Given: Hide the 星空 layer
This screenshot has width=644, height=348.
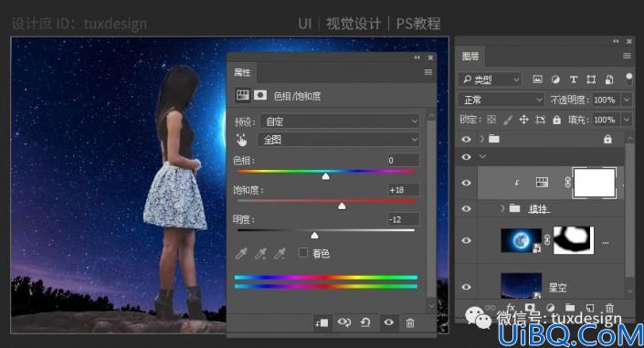Looking at the screenshot, I should (x=466, y=287).
